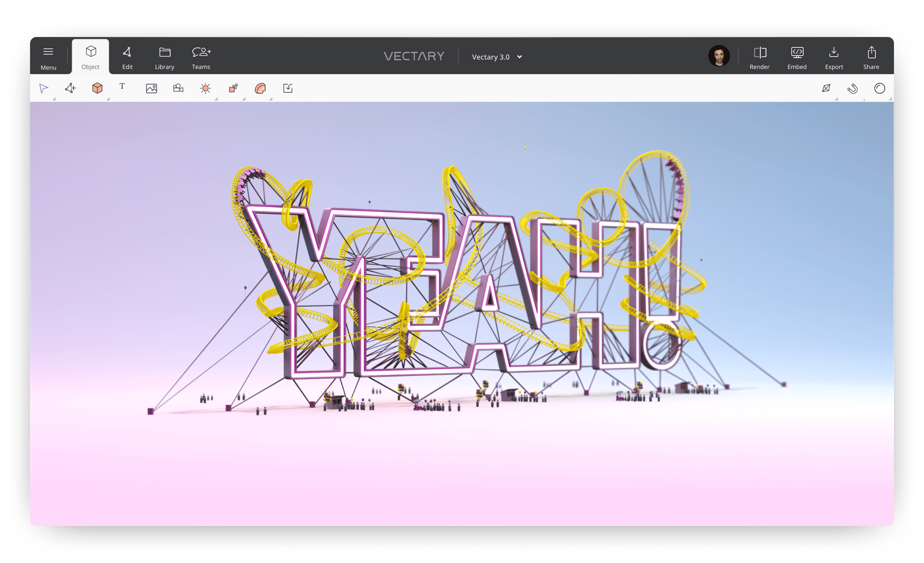The width and height of the screenshot is (924, 563).
Task: Click the Export button
Action: point(833,56)
